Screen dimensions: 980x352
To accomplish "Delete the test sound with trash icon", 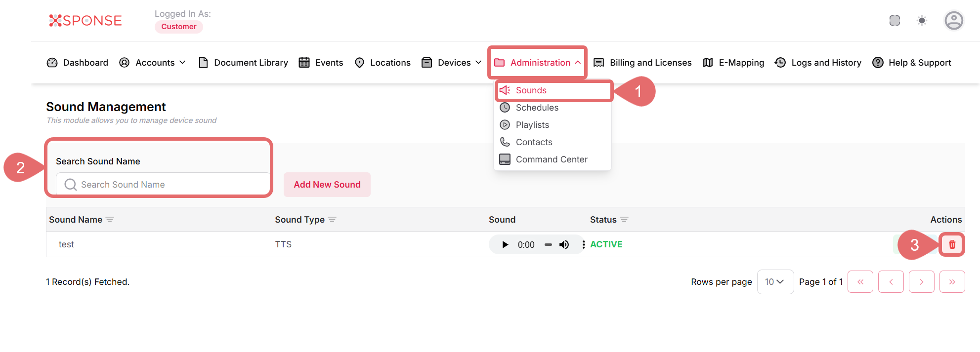I will click(x=952, y=244).
